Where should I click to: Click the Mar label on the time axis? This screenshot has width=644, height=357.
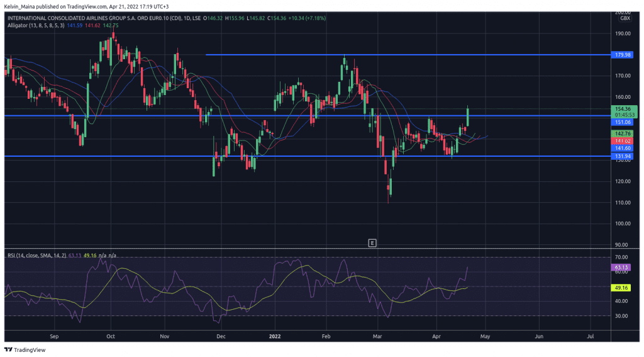[377, 336]
